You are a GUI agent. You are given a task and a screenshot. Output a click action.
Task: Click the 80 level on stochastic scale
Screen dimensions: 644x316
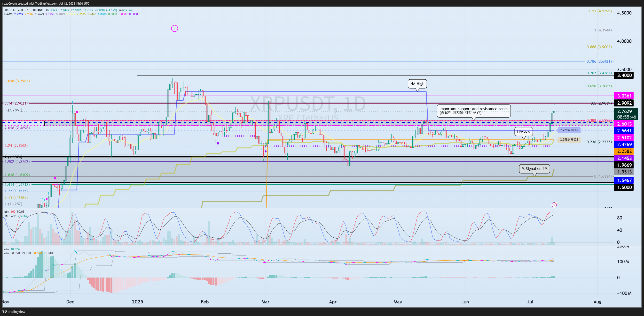click(619, 218)
